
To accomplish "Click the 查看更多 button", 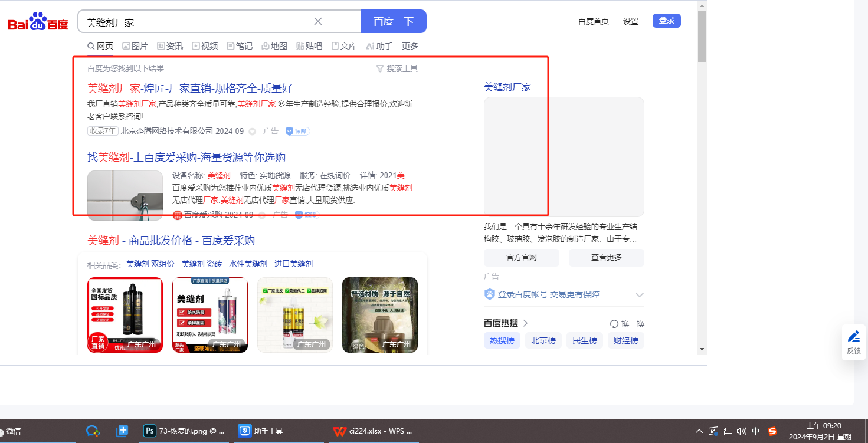I will (x=607, y=257).
